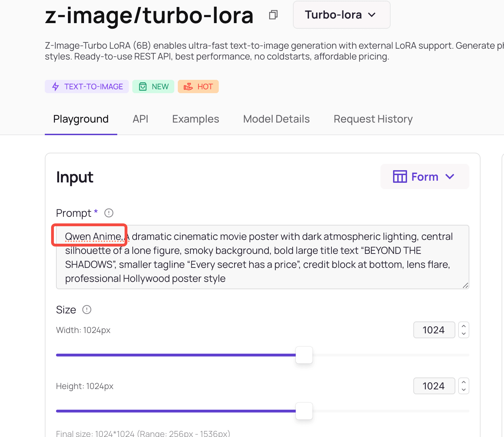Go to the Examples tab
504x437 pixels.
[196, 119]
